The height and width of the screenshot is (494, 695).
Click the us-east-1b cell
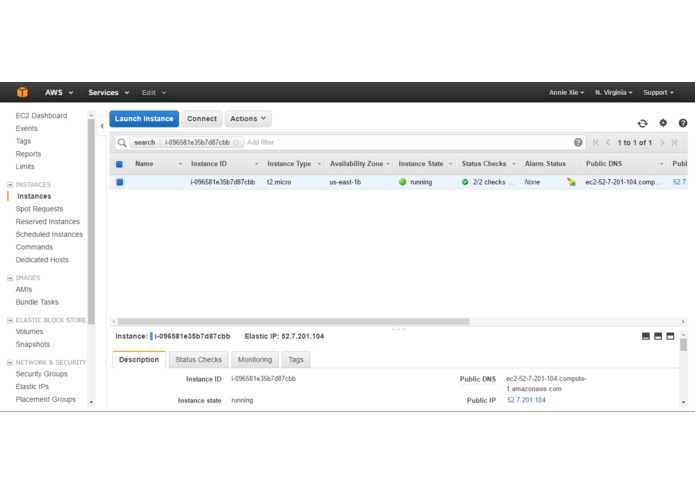pos(345,182)
